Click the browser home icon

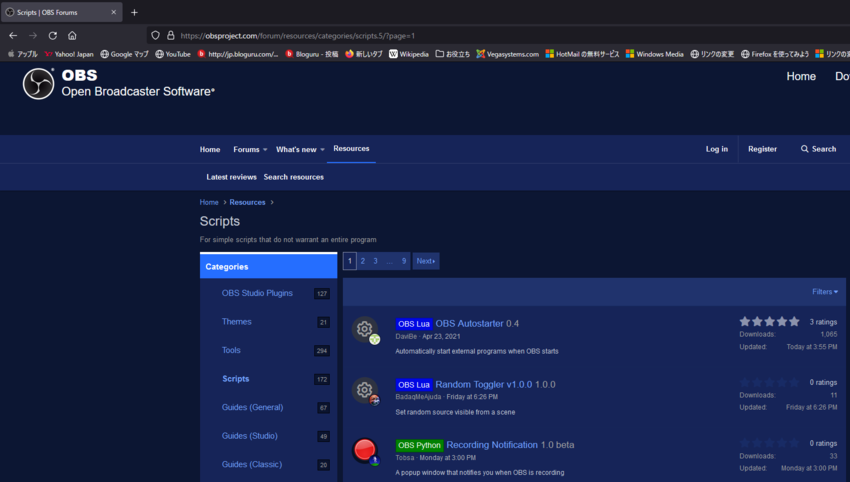point(72,36)
